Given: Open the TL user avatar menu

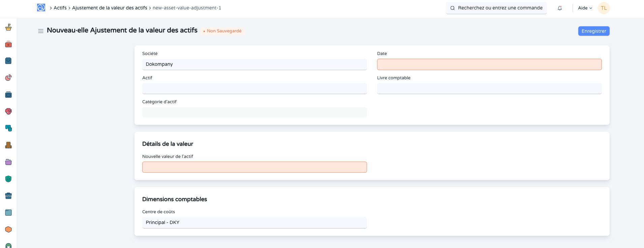Looking at the screenshot, I should [604, 8].
